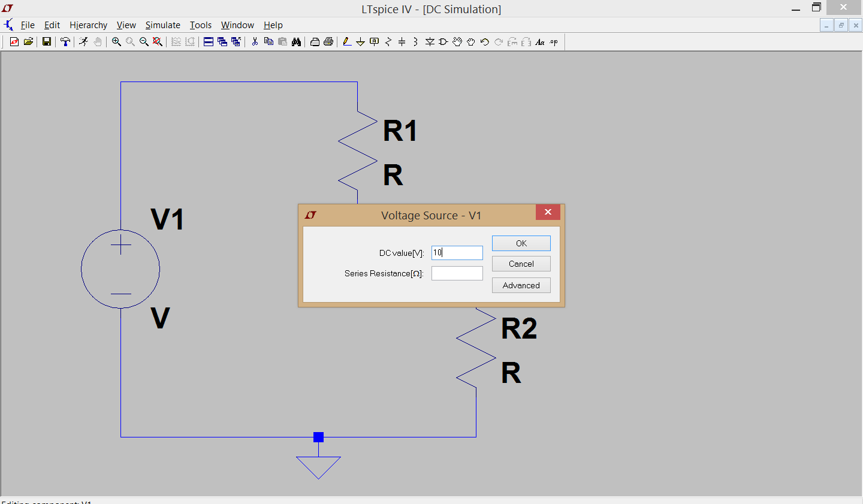Select the Wire pencil tool
Image resolution: width=863 pixels, height=504 pixels.
346,42
